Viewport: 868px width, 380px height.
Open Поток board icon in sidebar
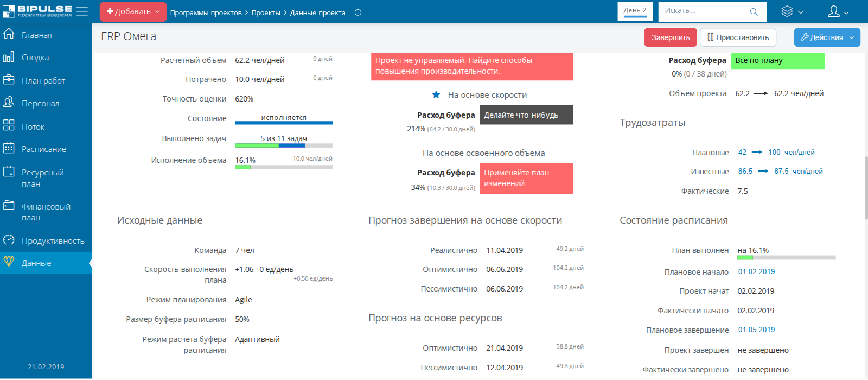click(x=9, y=126)
